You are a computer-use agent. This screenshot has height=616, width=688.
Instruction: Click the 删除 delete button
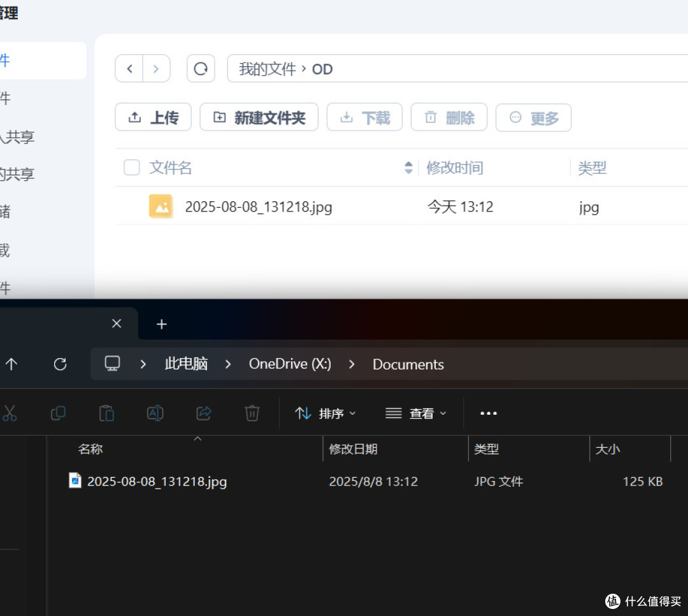click(449, 117)
